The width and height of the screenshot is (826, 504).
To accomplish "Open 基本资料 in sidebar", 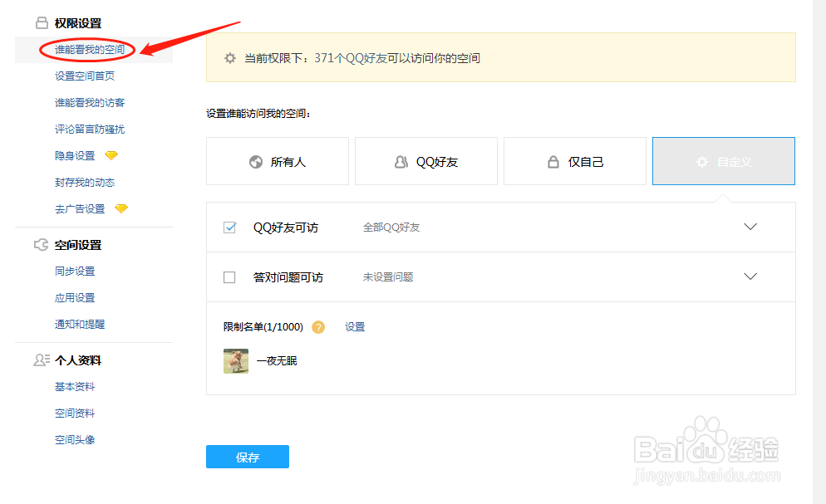I will click(75, 387).
